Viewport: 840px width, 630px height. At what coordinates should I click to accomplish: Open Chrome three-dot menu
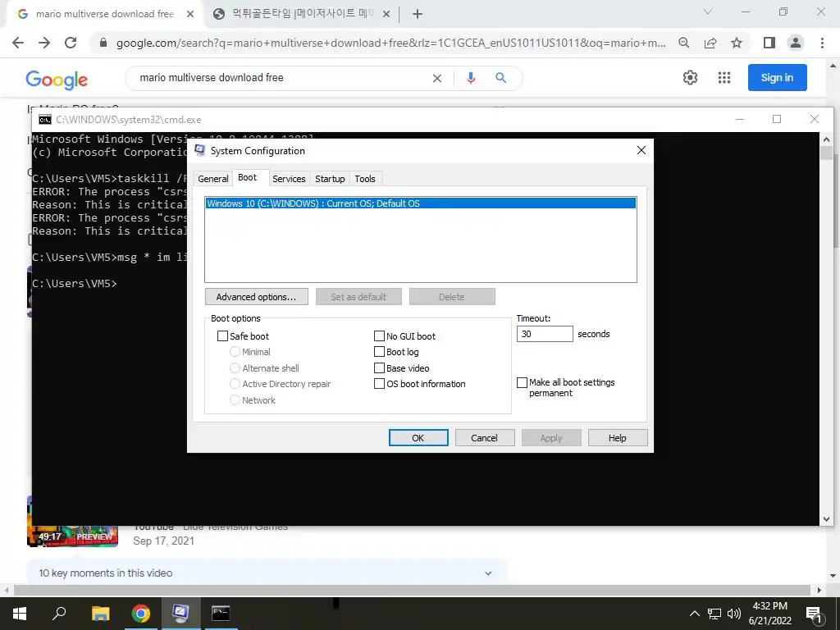point(822,43)
